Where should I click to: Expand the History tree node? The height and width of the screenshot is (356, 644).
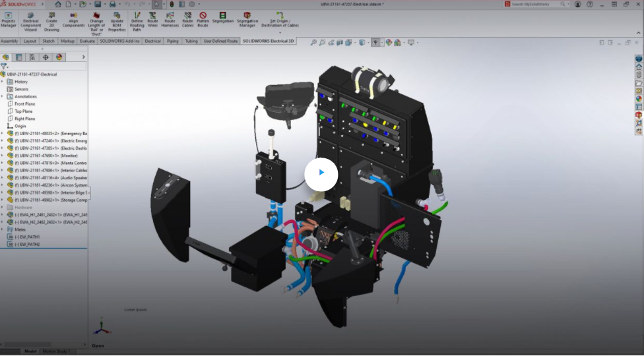pos(3,82)
